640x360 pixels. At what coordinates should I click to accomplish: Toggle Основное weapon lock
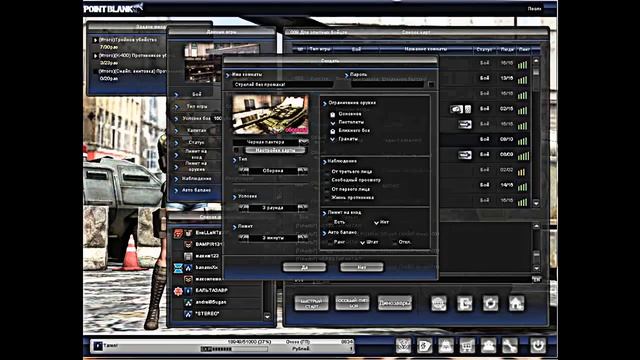point(333,114)
